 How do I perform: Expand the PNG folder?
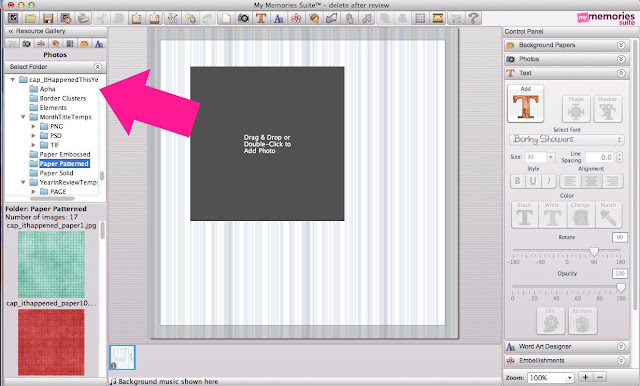tap(33, 126)
